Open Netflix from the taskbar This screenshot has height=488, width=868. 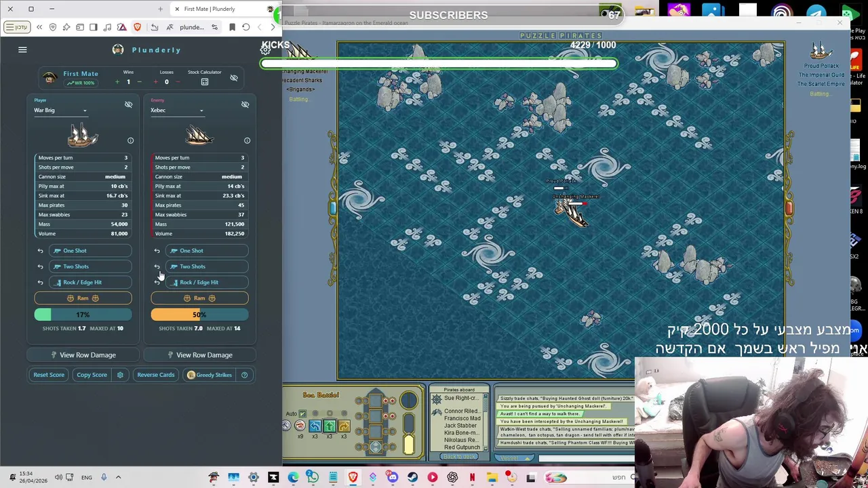(472, 478)
